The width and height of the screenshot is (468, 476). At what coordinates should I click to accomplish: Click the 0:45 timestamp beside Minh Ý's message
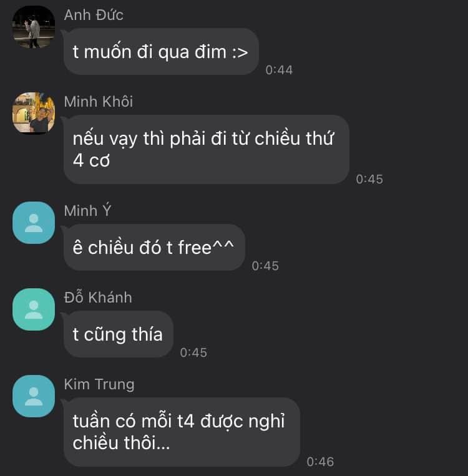pos(265,266)
